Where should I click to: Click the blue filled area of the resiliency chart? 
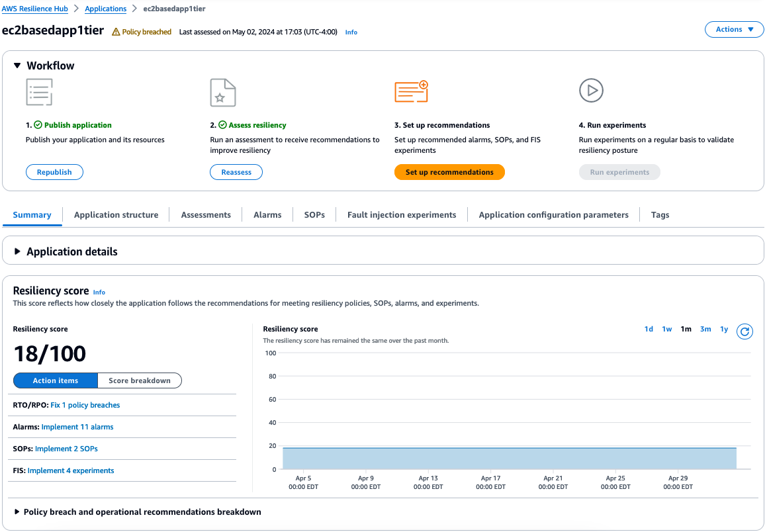[509, 459]
